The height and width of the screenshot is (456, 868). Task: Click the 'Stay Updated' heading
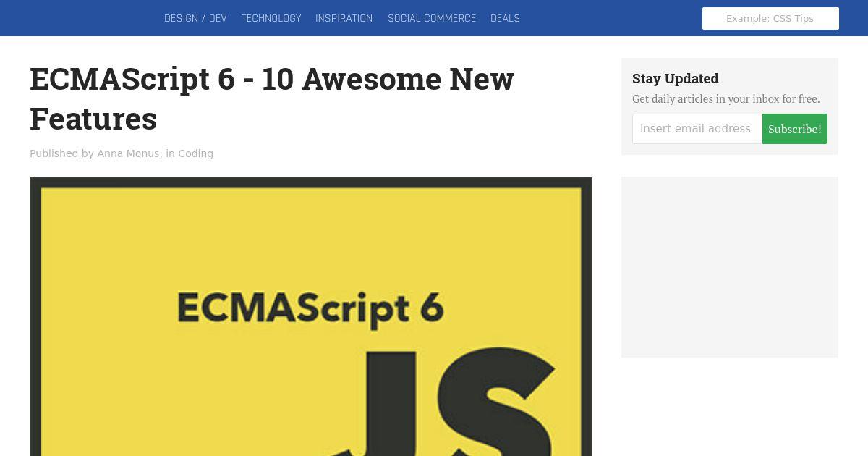click(x=676, y=78)
